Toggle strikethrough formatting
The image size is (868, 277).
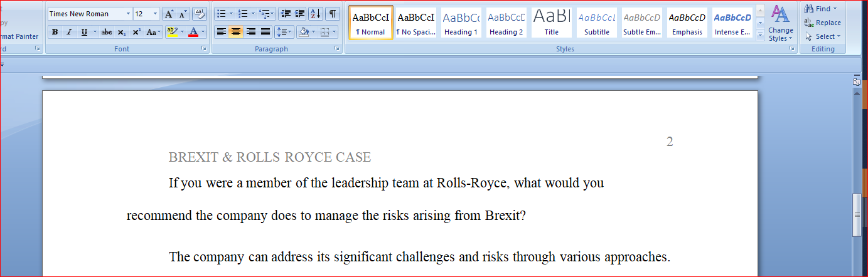[x=107, y=32]
